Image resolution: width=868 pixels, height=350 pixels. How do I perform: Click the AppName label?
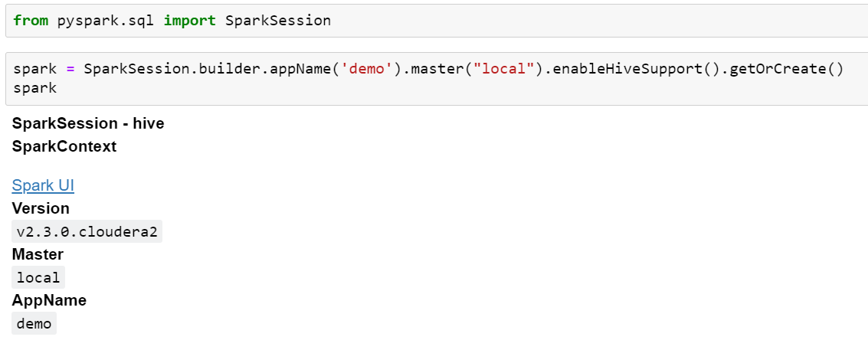(49, 300)
